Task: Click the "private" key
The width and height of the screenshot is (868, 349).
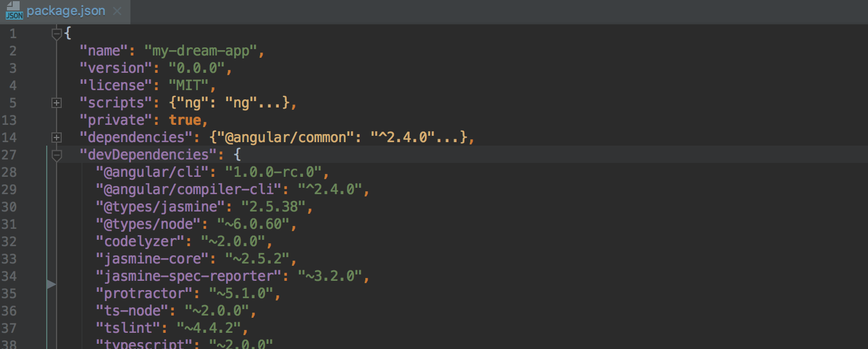Action: coord(116,120)
